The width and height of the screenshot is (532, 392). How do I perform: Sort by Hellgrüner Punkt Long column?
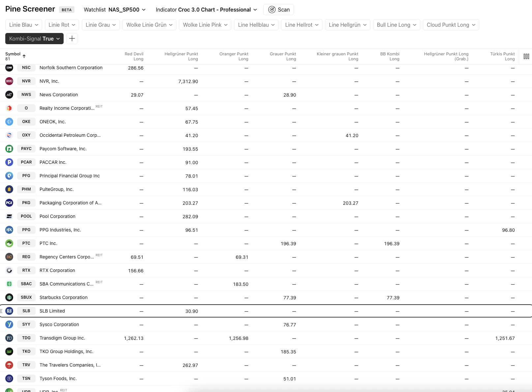[181, 56]
